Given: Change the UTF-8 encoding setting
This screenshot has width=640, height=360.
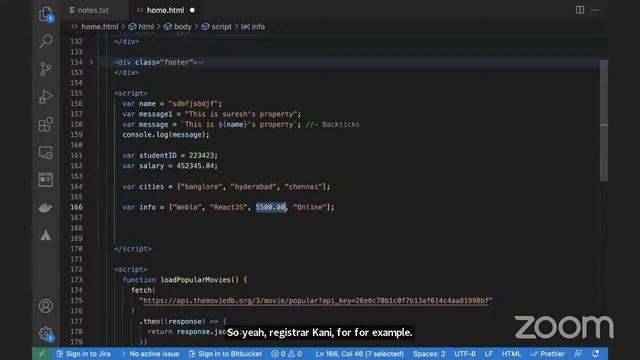Looking at the screenshot, I should (x=464, y=353).
